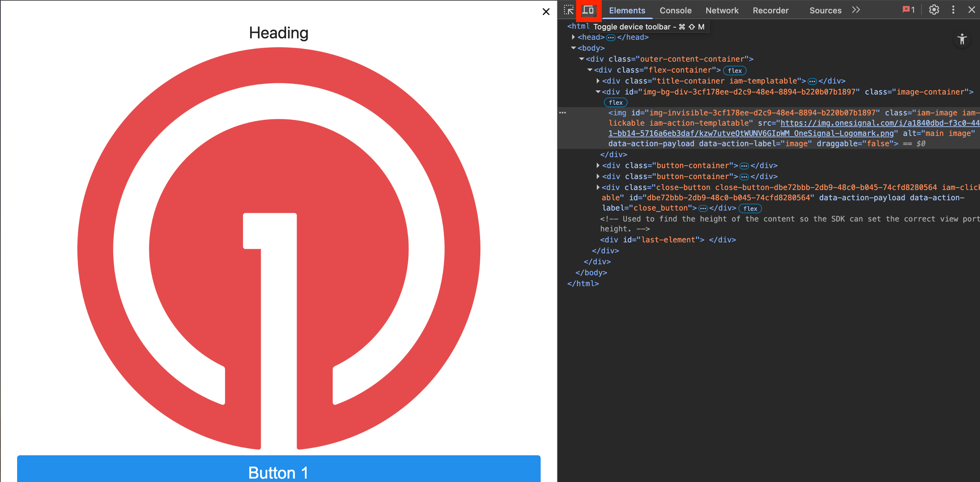Click the draggable="false" attribute

[855, 143]
